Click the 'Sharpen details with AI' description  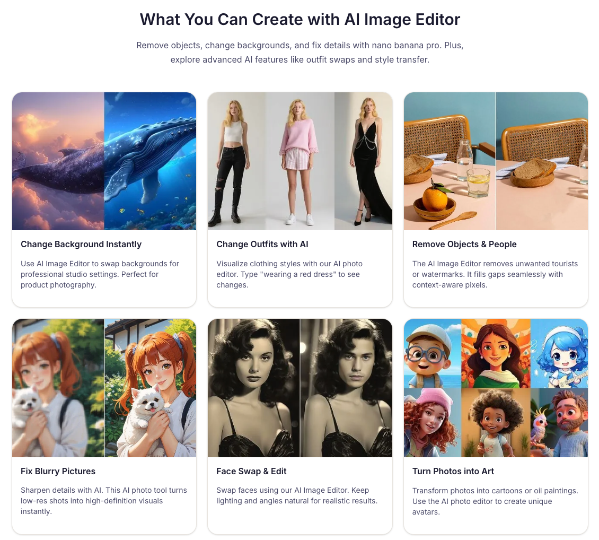point(104,501)
